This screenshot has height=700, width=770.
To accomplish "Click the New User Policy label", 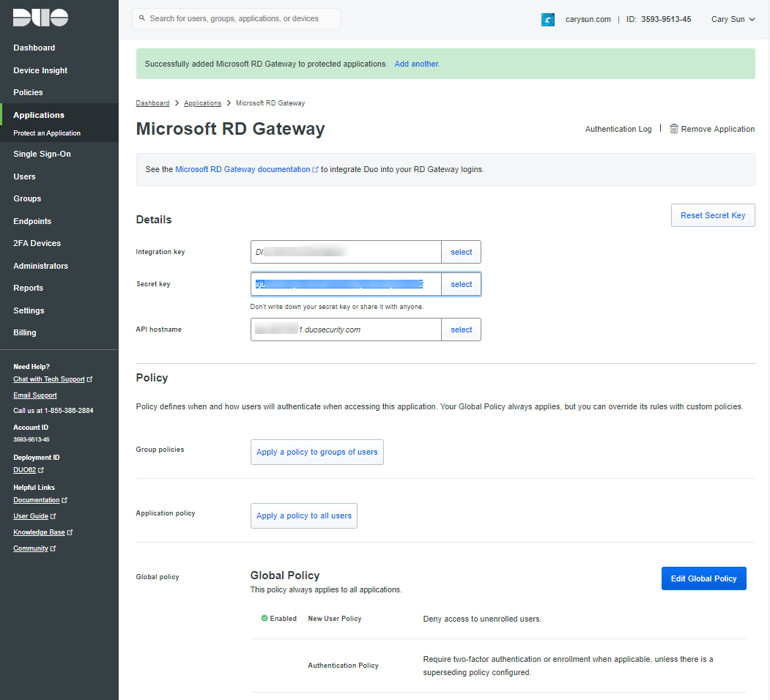I will [x=335, y=619].
